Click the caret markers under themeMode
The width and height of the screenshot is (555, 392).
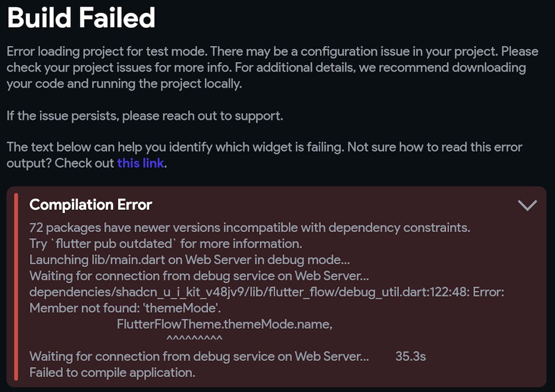click(194, 338)
